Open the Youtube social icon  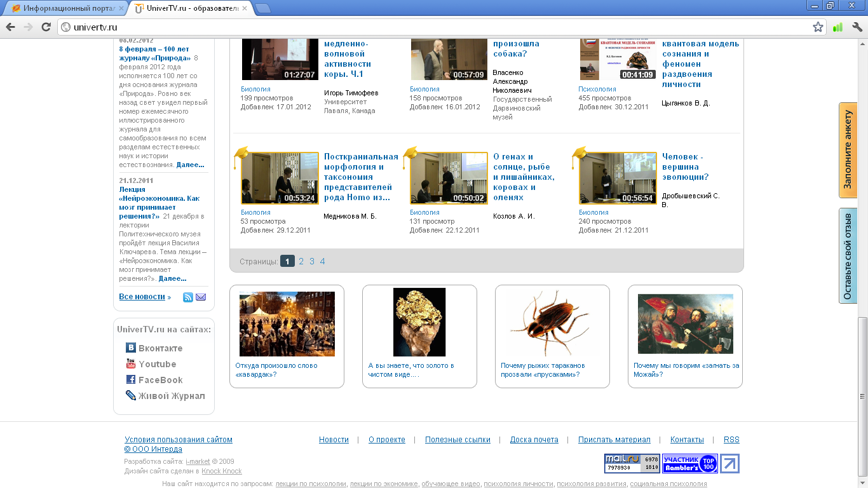pyautogui.click(x=131, y=364)
